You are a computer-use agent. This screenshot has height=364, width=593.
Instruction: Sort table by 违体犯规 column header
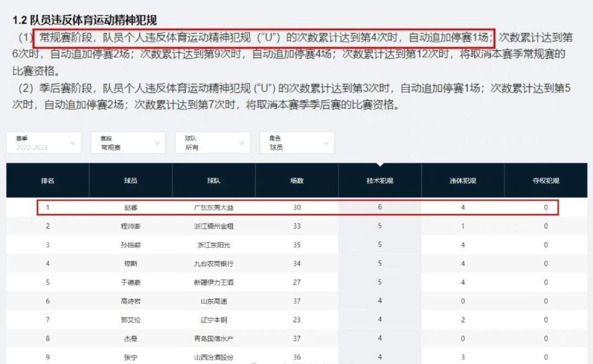pyautogui.click(x=462, y=181)
